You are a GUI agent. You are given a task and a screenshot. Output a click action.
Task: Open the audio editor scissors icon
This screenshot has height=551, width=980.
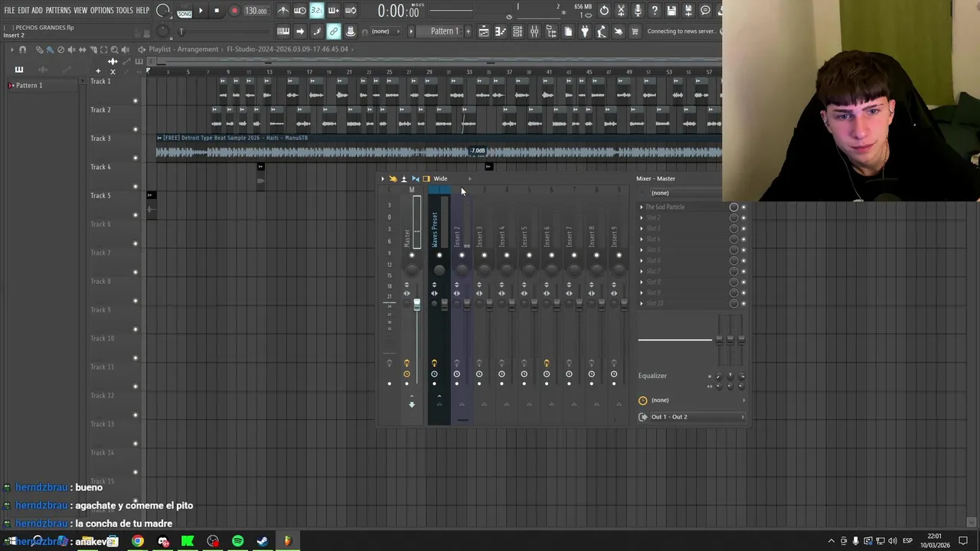pos(621,11)
